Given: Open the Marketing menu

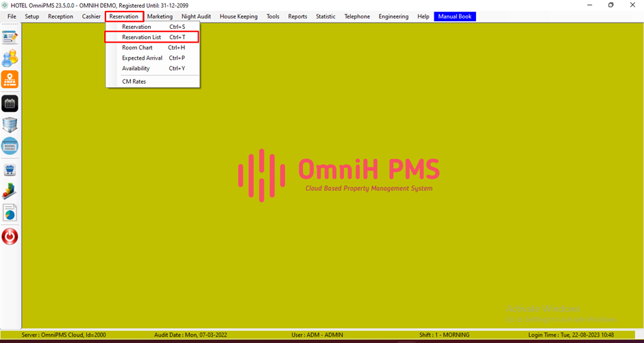Looking at the screenshot, I should [x=160, y=16].
